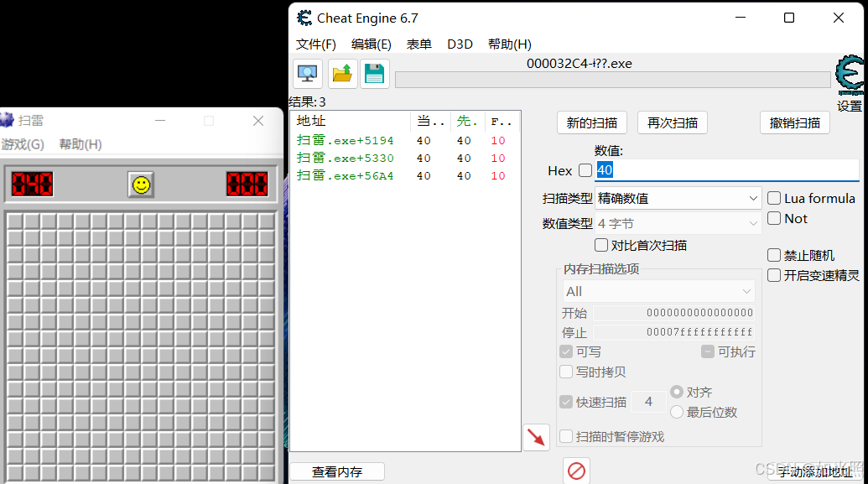This screenshot has width=868, height=484.
Task: Select address 扫雷.exe+56A4 row
Action: click(405, 176)
